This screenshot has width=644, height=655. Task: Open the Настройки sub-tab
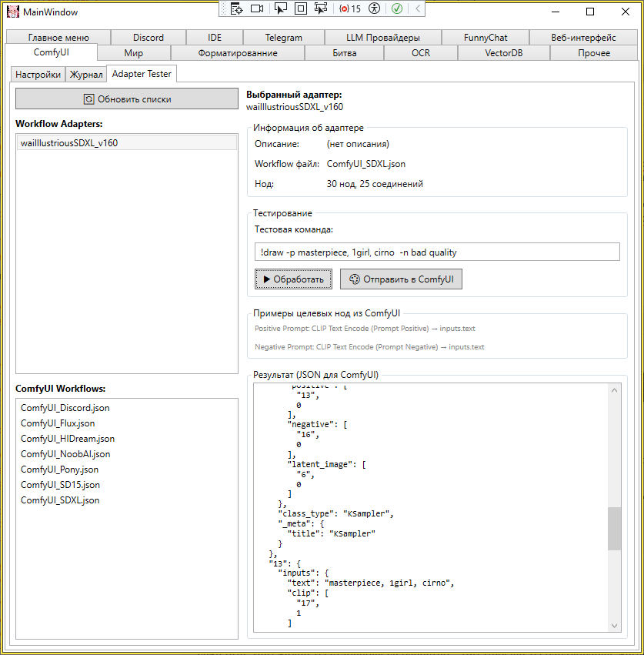38,75
